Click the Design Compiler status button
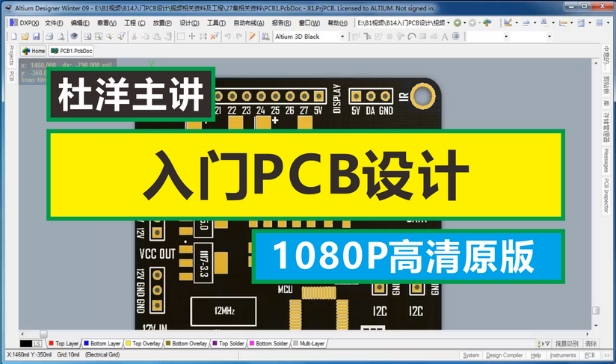Viewport: 616px width, 364px height. click(x=504, y=355)
